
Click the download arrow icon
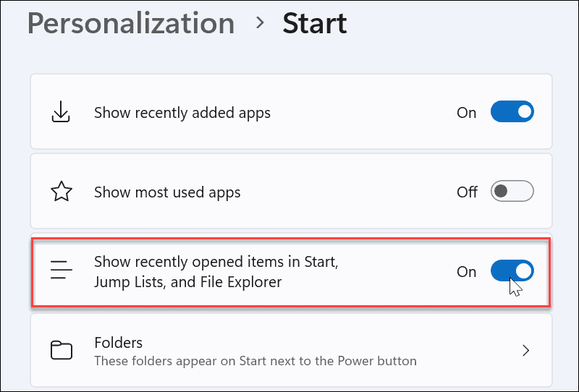pos(62,113)
